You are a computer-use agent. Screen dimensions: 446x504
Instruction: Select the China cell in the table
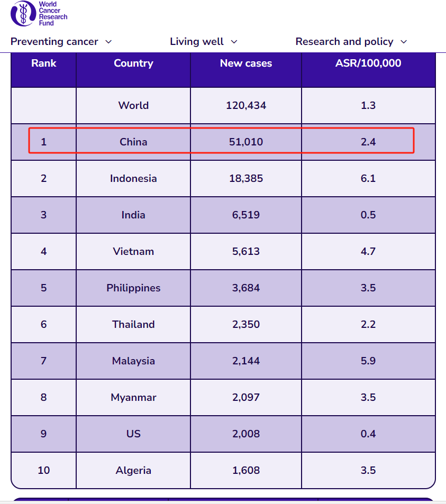click(x=133, y=142)
